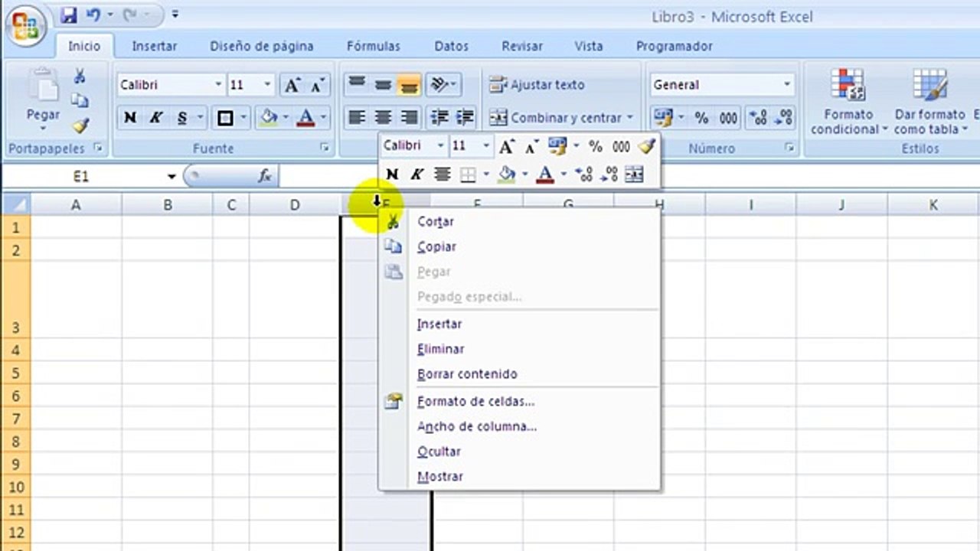980x551 pixels.
Task: Open Name Box dropdown arrow
Action: click(x=171, y=177)
